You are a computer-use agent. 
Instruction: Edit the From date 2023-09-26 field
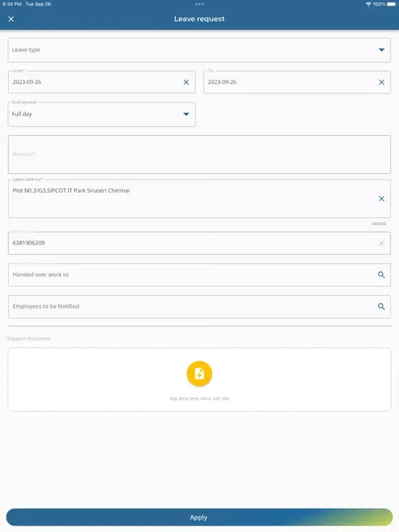click(x=101, y=82)
